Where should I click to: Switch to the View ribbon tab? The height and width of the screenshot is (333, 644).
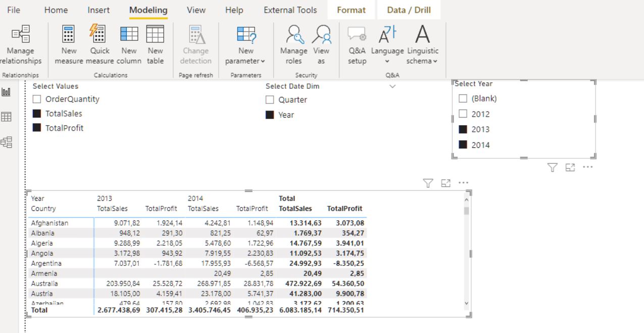196,10
